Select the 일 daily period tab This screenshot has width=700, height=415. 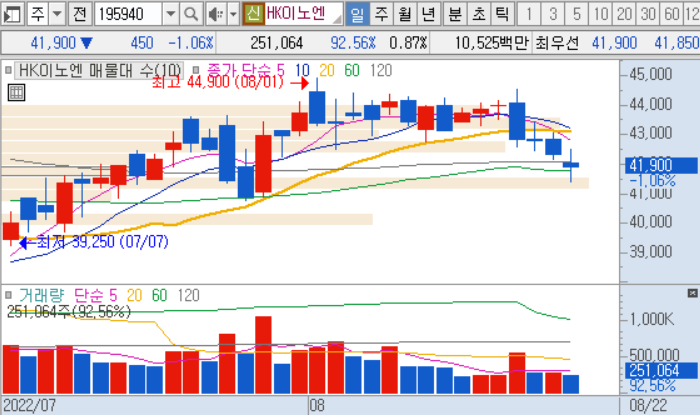click(357, 14)
